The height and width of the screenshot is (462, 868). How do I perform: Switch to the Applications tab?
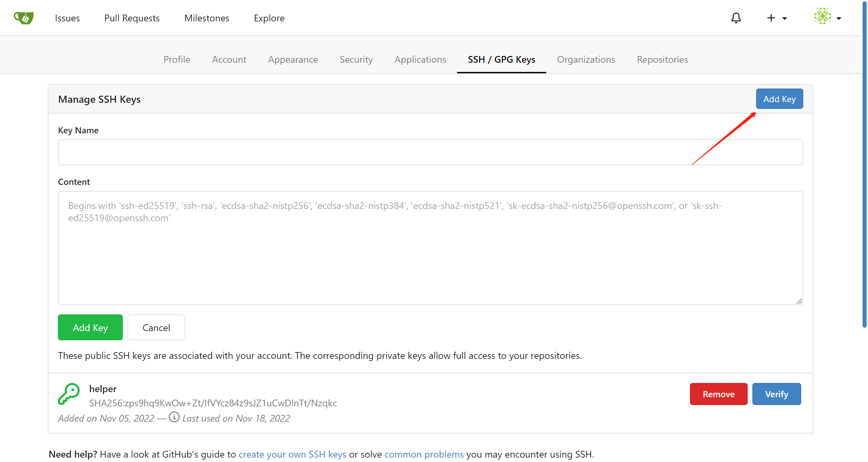pyautogui.click(x=420, y=59)
